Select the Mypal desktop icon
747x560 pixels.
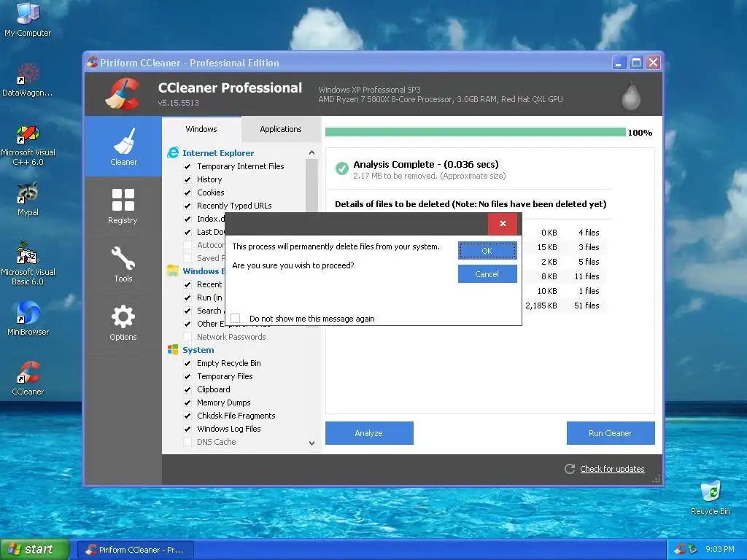tap(28, 199)
